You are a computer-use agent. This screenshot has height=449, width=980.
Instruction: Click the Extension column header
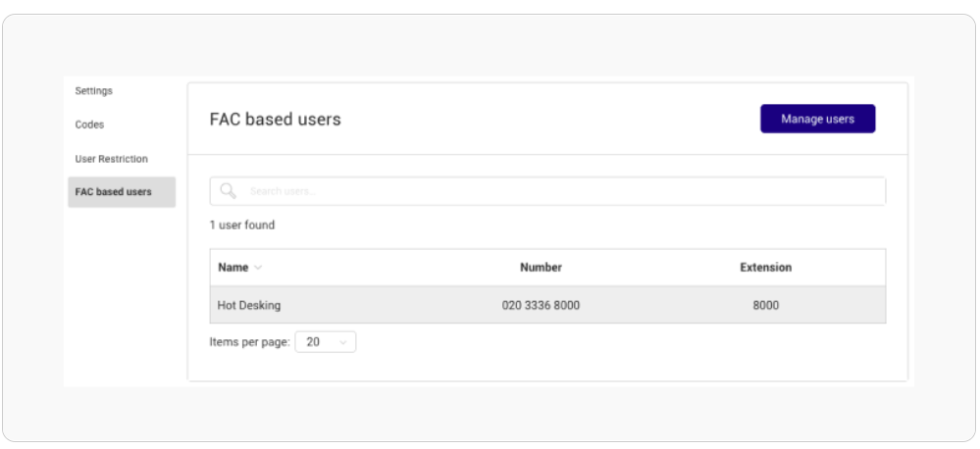(765, 268)
